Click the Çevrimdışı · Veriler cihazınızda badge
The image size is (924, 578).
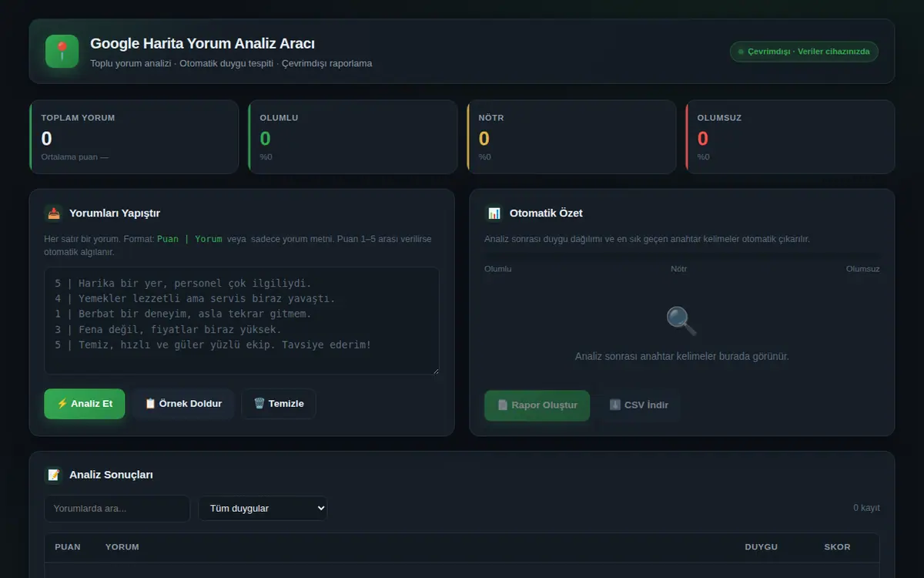click(804, 52)
